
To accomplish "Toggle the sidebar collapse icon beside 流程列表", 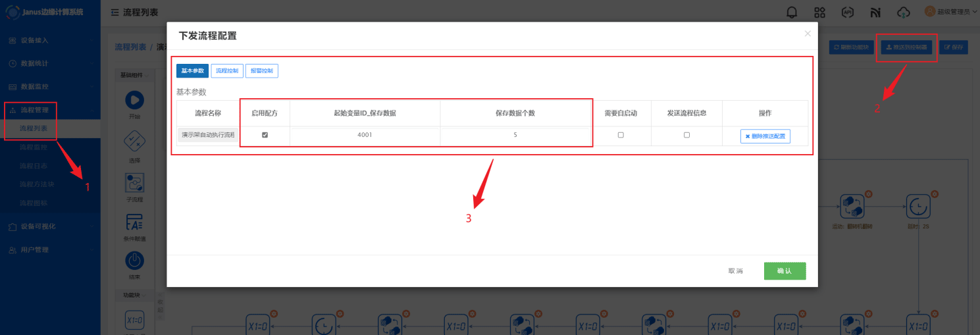I will pos(115,13).
